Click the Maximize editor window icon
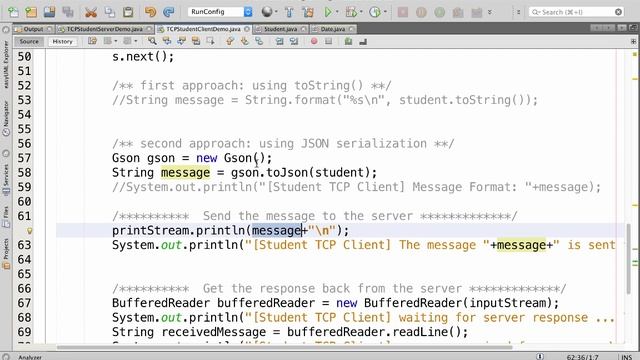640x360 pixels. (633, 28)
